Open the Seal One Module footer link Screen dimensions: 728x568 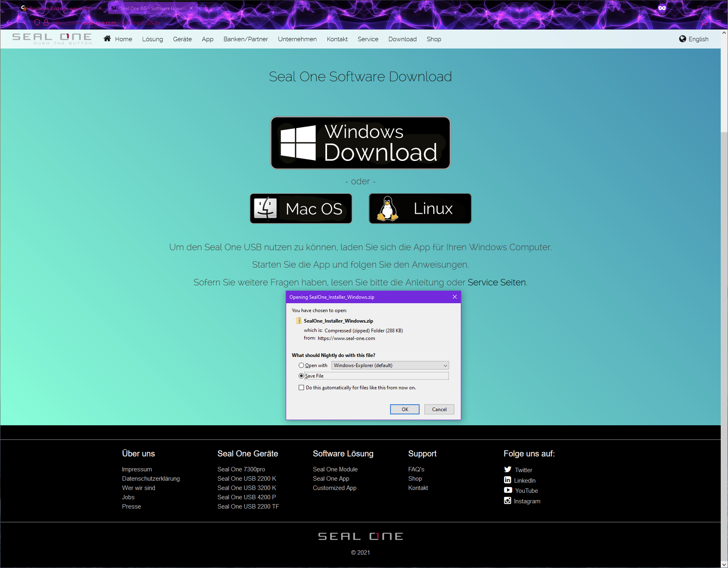[335, 469]
